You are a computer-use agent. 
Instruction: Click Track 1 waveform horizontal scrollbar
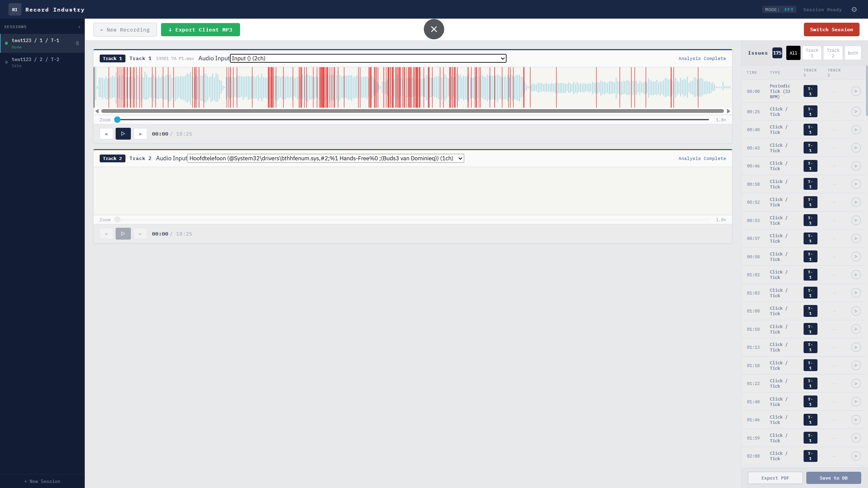pyautogui.click(x=412, y=111)
